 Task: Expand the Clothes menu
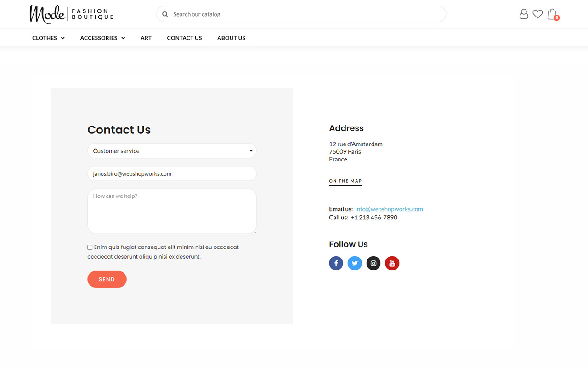click(48, 38)
